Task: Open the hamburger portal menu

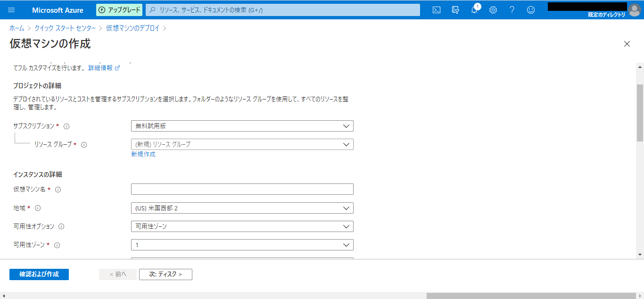Action: tap(12, 10)
